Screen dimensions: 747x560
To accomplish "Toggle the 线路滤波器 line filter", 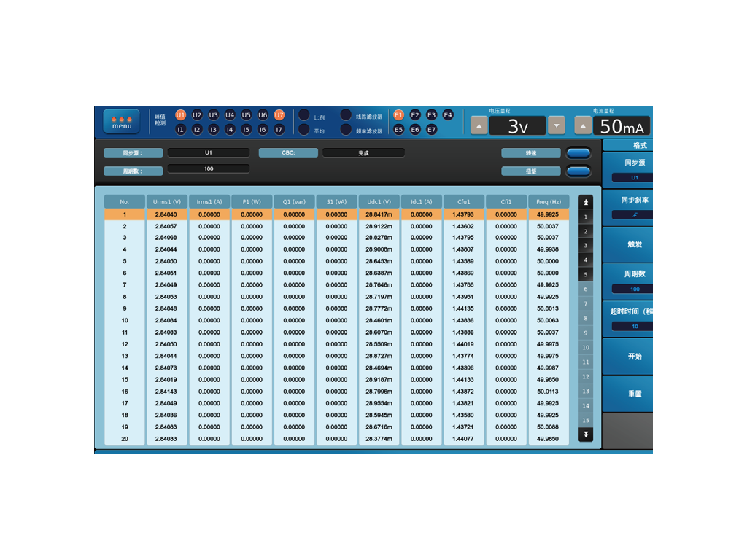I will point(346,115).
